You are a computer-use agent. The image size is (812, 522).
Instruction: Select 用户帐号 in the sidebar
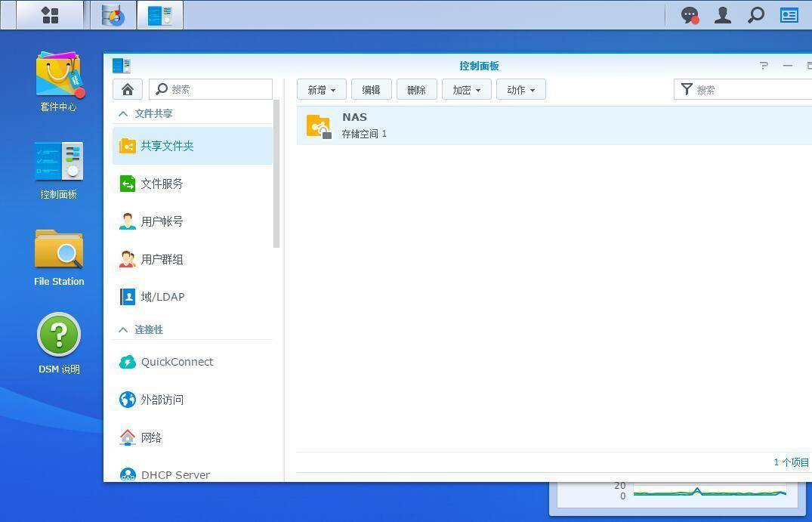162,221
